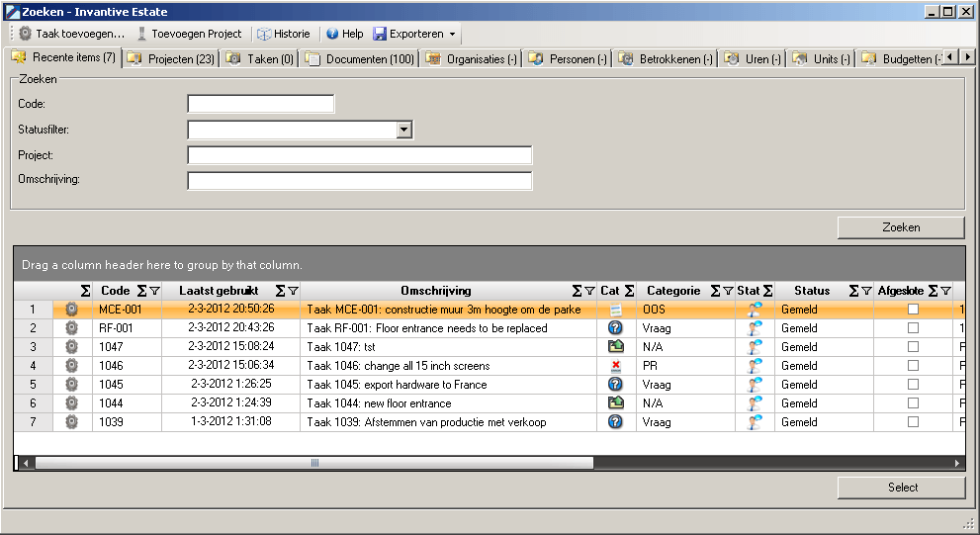Click the status person icon in row 1047

755,346
